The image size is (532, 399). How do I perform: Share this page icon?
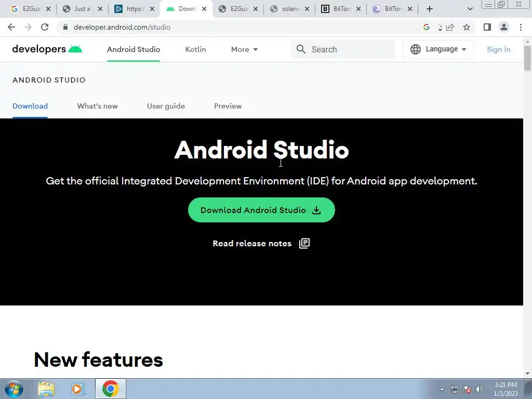[x=450, y=27]
